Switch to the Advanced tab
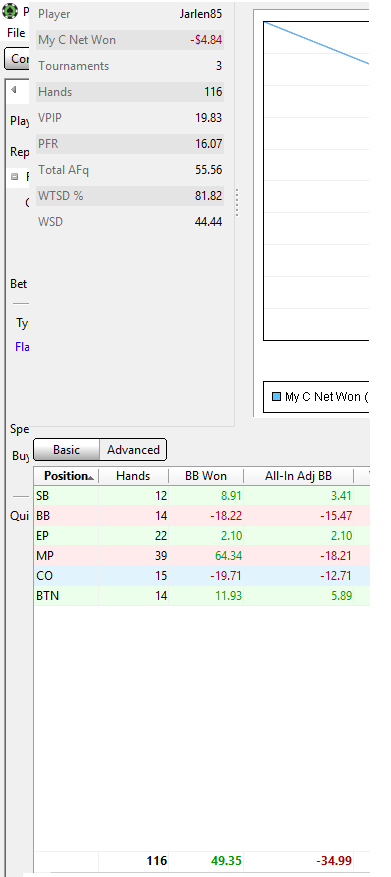Screen dimensions: 391x877 [x=133, y=450]
